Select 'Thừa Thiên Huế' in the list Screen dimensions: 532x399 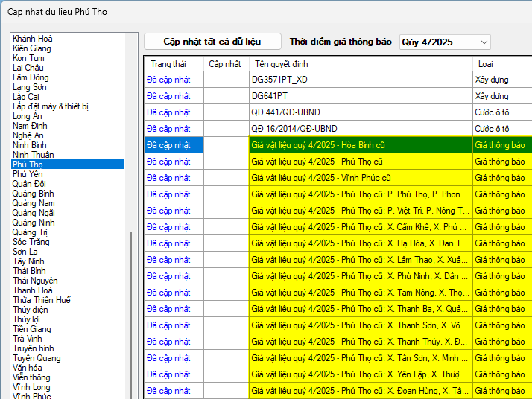(42, 300)
